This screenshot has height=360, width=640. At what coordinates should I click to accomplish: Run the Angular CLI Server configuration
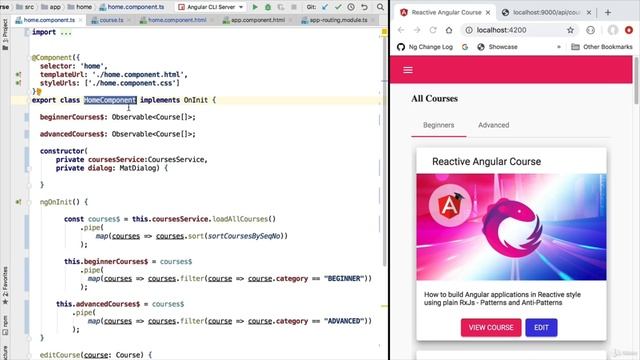pos(255,7)
